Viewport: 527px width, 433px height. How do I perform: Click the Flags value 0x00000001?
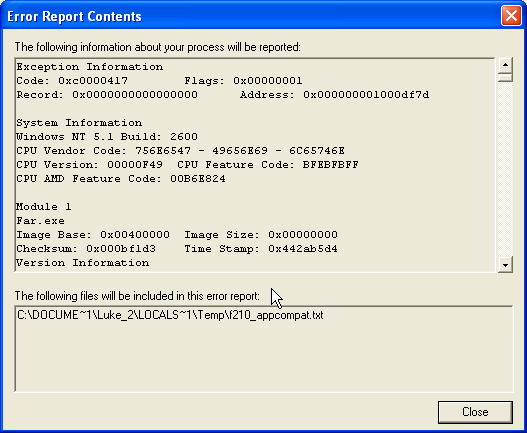point(268,81)
